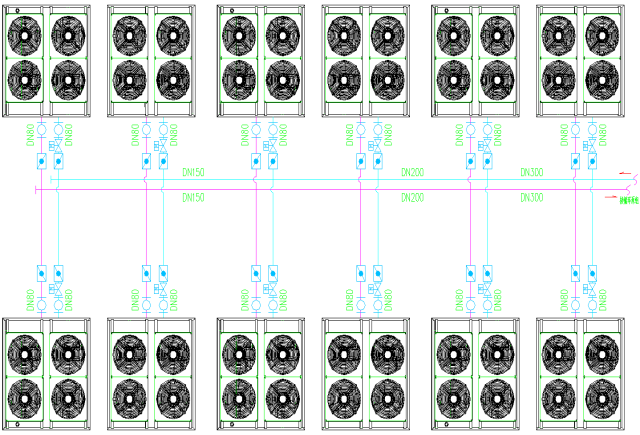Viewport: 640px width, 435px height.
Task: Click the green text beside the return arrow
Action: point(629,201)
